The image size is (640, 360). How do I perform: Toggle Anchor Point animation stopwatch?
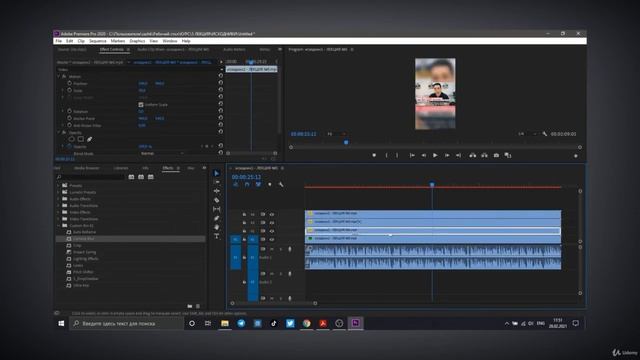coord(69,118)
